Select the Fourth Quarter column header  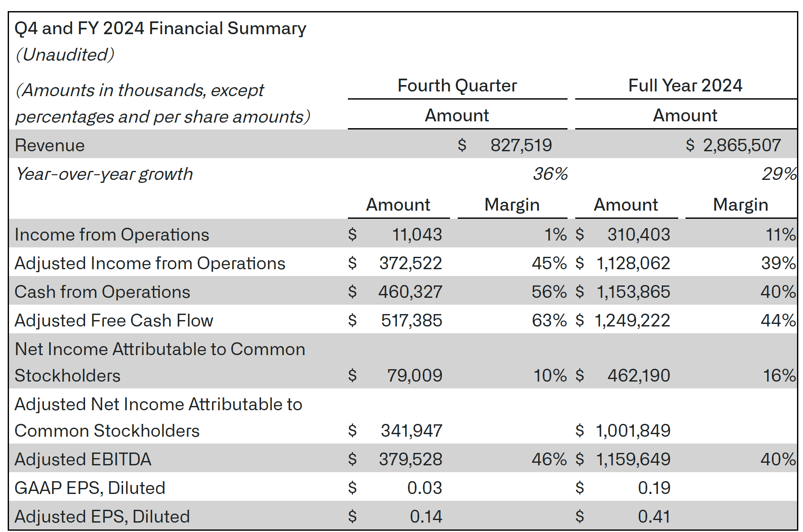(x=457, y=85)
